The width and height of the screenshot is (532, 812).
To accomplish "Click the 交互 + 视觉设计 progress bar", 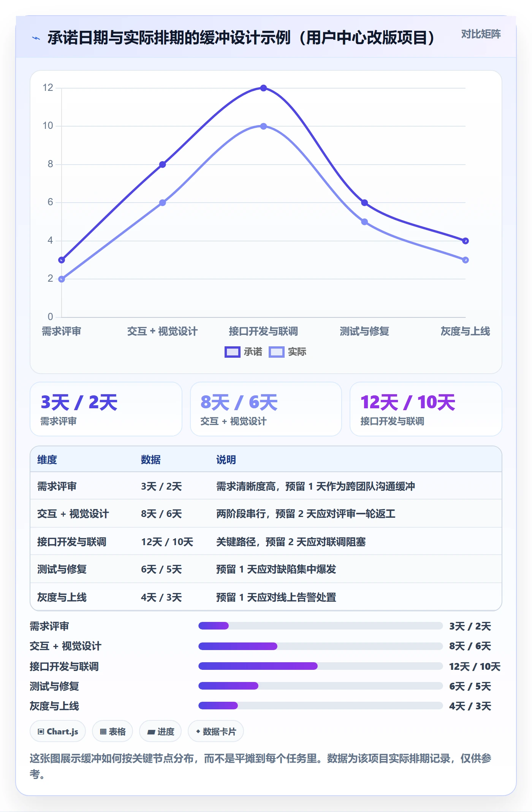I will pos(321,646).
